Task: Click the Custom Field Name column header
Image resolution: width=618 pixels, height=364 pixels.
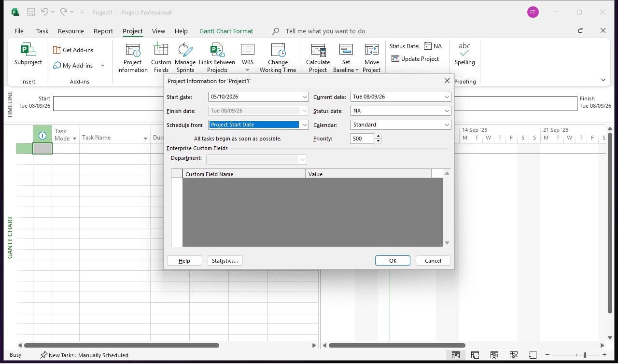Action: [244, 174]
